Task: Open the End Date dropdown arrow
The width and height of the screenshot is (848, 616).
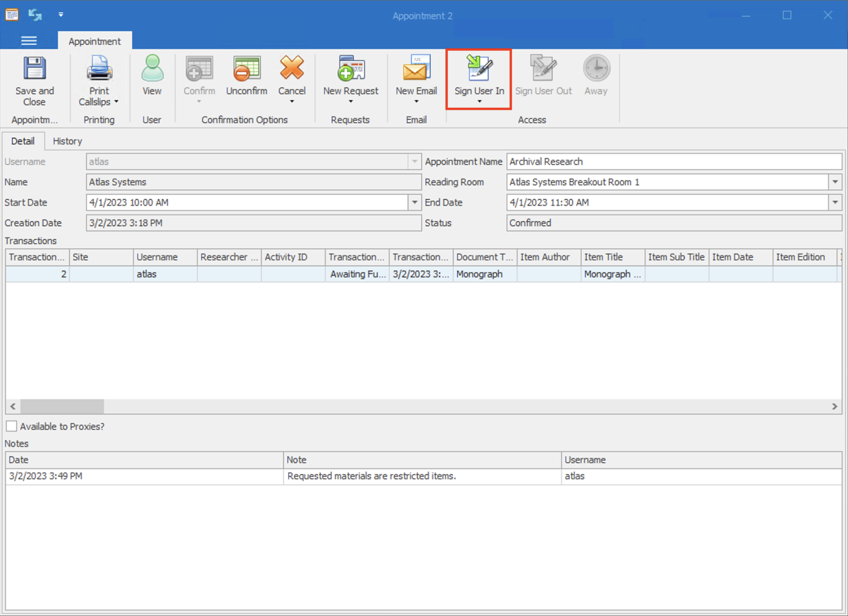Action: (x=835, y=203)
